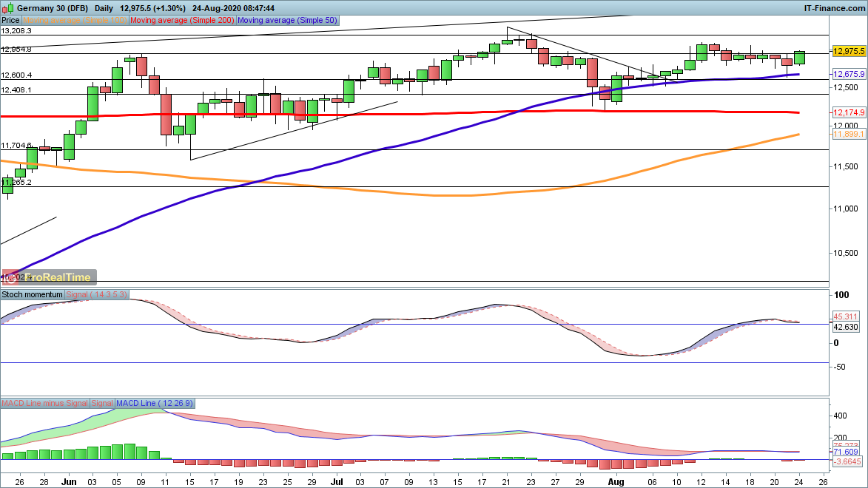Image resolution: width=868 pixels, height=488 pixels.
Task: Click the MACD Line (12 26 9) label
Action: (155, 403)
